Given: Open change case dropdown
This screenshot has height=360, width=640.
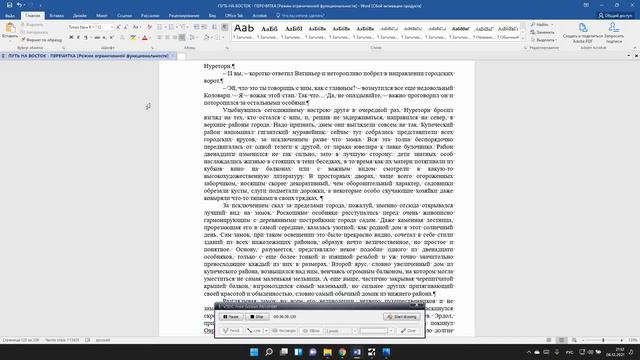Looking at the screenshot, I should 137,27.
